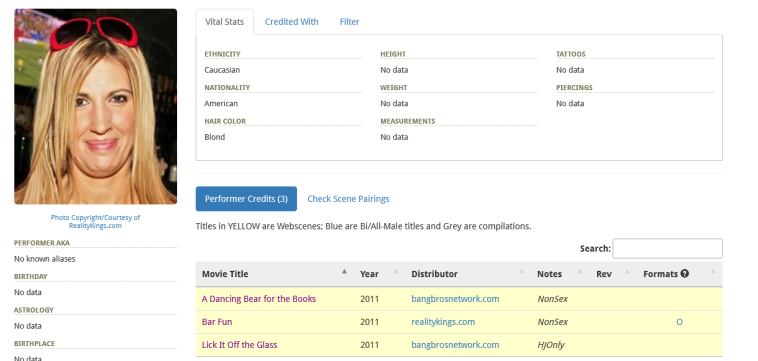Open the Credited With tab
Viewport: 758px width, 361px height.
coord(292,22)
